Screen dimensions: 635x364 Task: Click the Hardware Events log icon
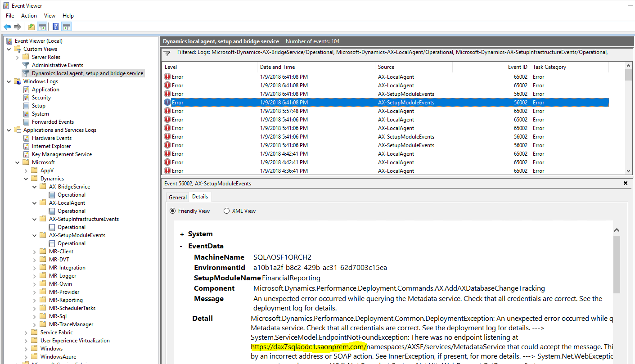coord(26,138)
